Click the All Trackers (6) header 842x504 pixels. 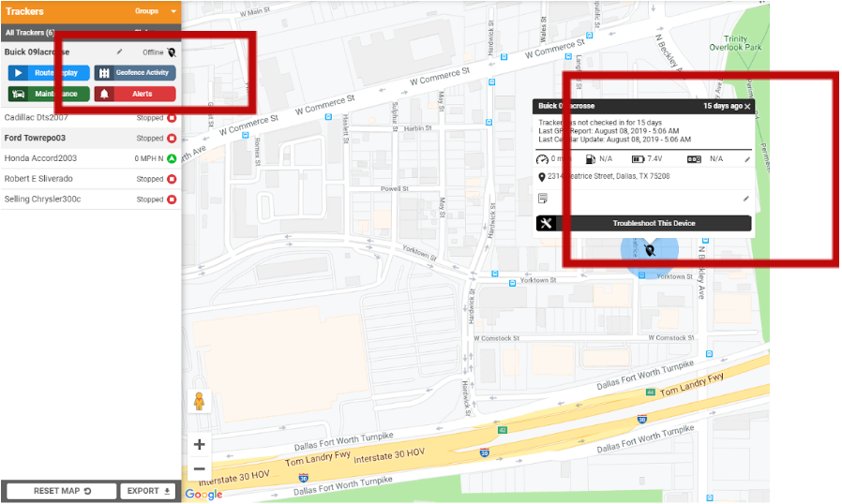29,32
